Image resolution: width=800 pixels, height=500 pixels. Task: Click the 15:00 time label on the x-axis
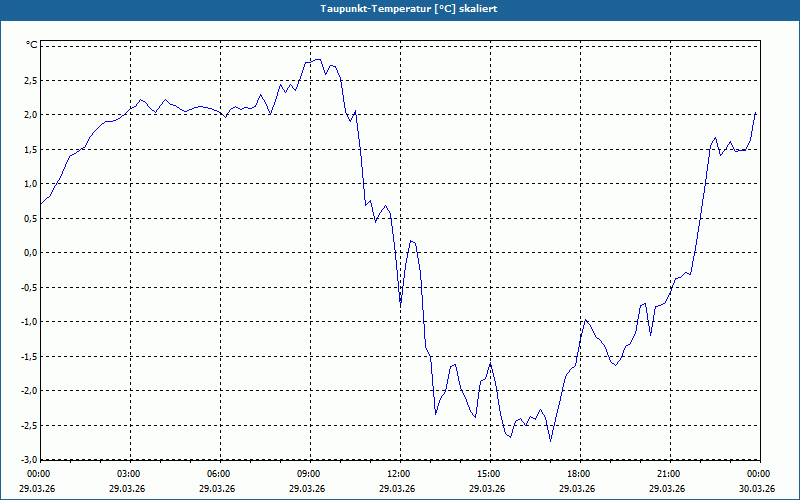coord(490,474)
